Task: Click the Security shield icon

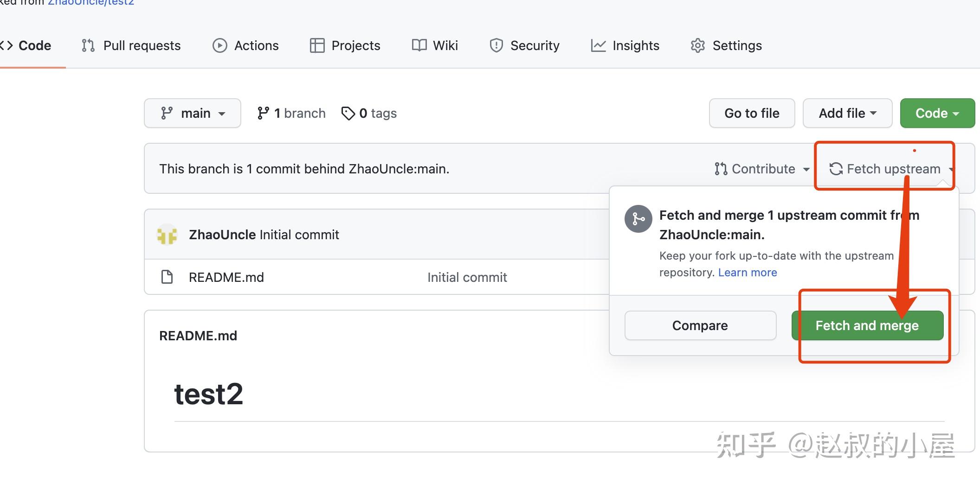Action: coord(496,45)
